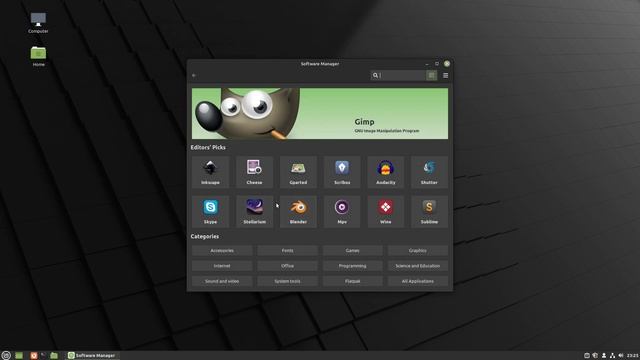Open the Games category
The width and height of the screenshot is (640, 360).
click(353, 251)
